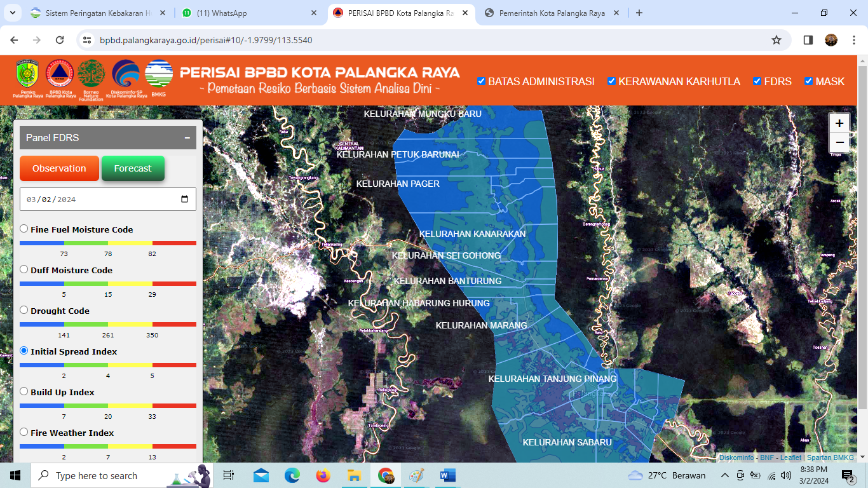The height and width of the screenshot is (488, 868).
Task: Open notification center icon
Action: click(x=848, y=475)
